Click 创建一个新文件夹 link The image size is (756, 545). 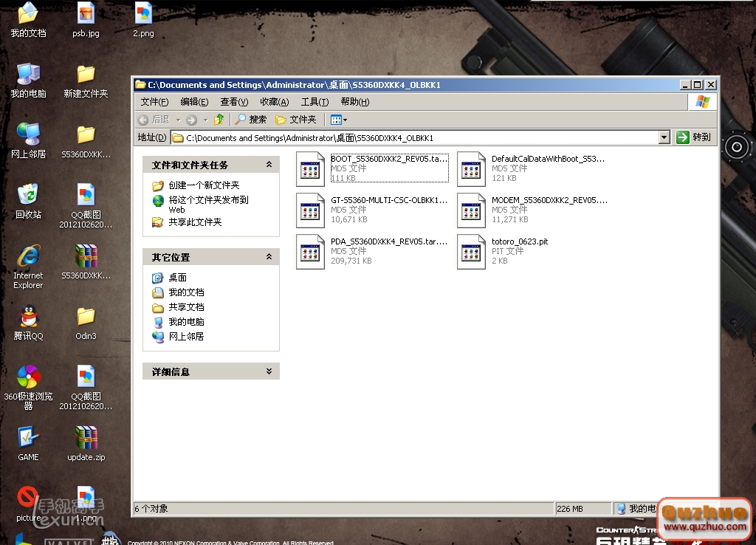pos(204,185)
